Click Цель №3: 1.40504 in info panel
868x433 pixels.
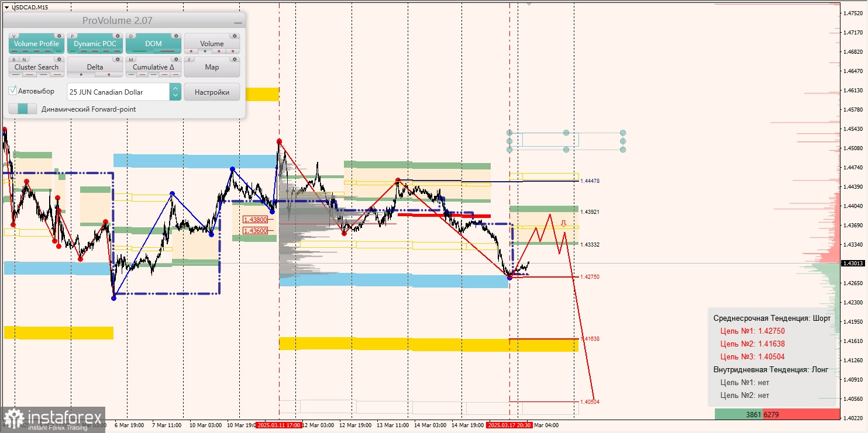[x=752, y=356]
